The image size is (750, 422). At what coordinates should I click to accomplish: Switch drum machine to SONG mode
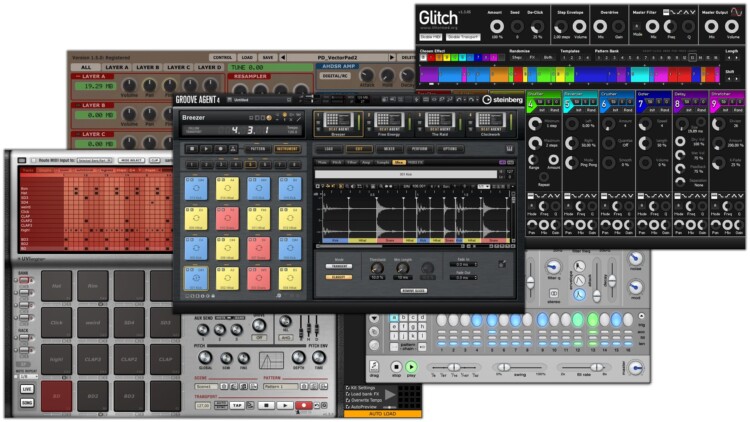tap(27, 402)
